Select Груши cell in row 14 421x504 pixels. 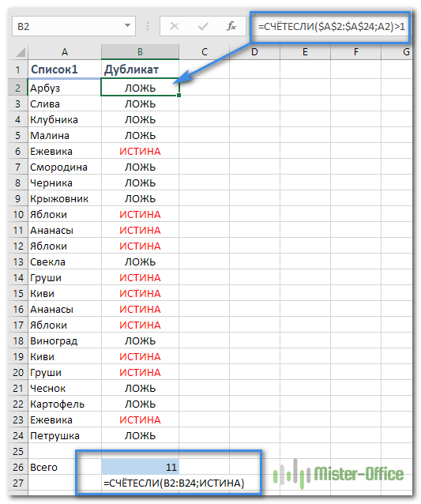[65, 277]
